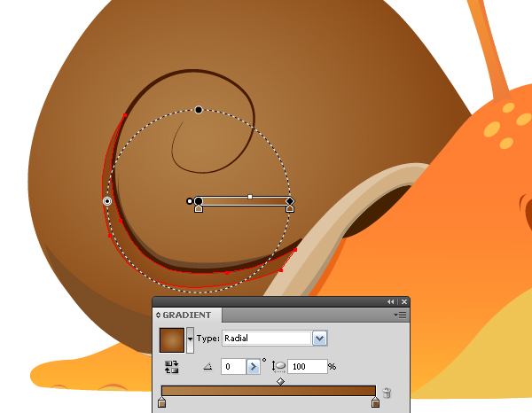Open the gradient Type dropdown
Image resolution: width=532 pixels, height=413 pixels.
(320, 339)
